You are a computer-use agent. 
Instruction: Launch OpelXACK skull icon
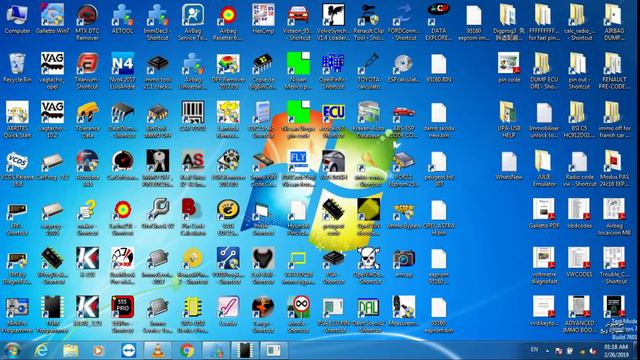click(368, 265)
